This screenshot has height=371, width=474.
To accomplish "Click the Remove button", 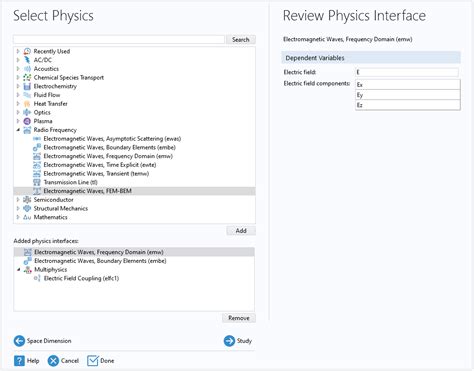I will 239,318.
